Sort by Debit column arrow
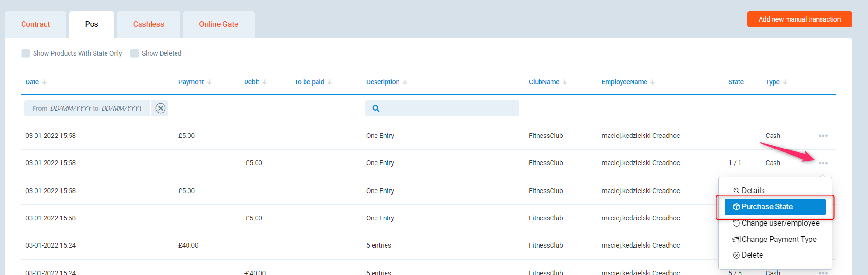 click(x=265, y=82)
